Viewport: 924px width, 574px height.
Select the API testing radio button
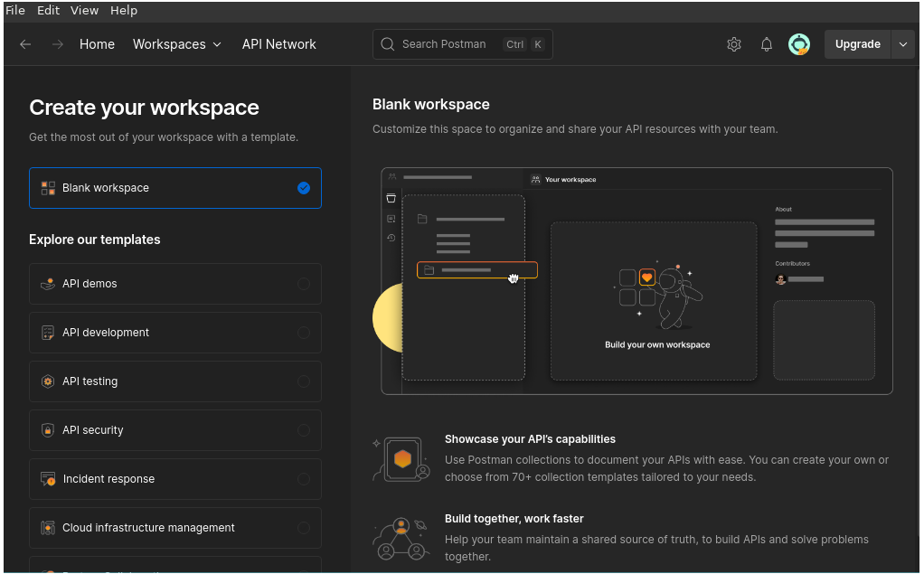click(304, 381)
